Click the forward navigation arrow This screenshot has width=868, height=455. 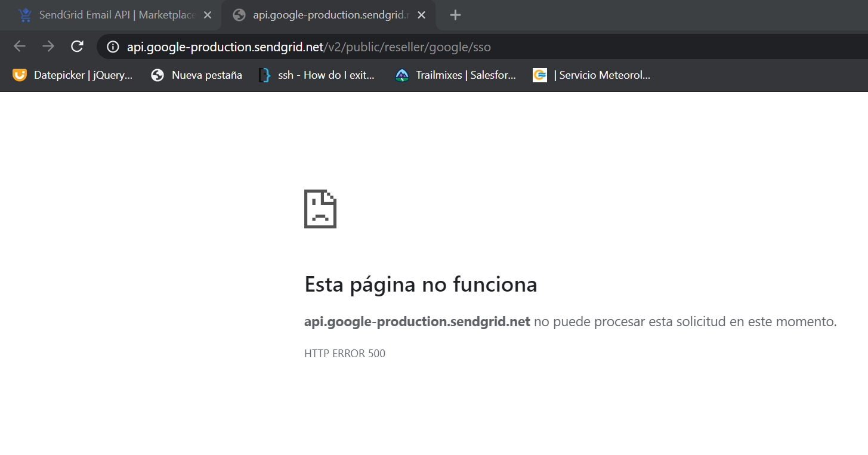48,47
